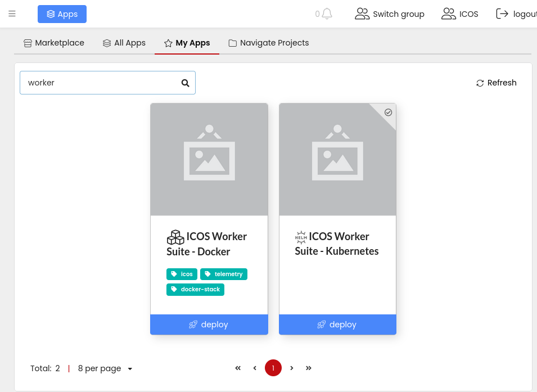Click the ICOS Worker Suite - Kubernetes title
Screen dimensions: 537x392
point(337,244)
